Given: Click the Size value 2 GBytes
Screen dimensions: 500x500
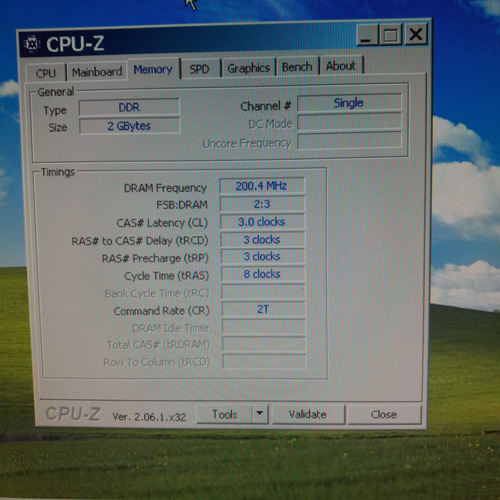Looking at the screenshot, I should tap(129, 126).
